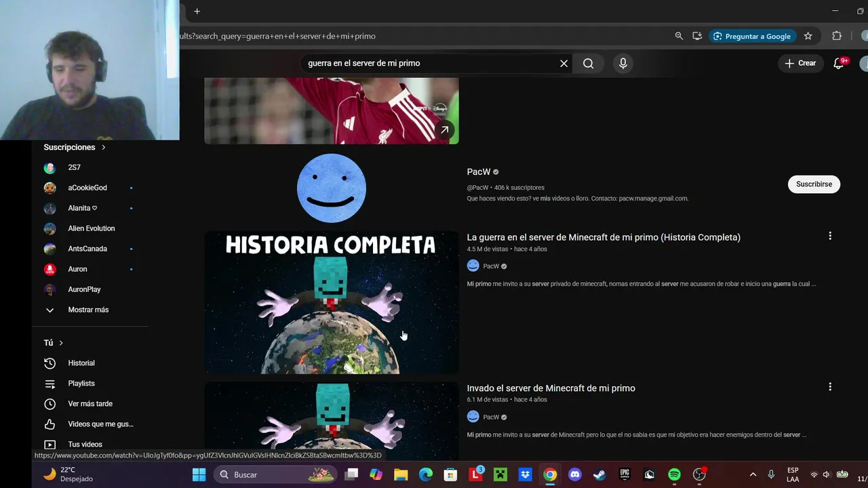Click the Playlists list icon

point(50,384)
